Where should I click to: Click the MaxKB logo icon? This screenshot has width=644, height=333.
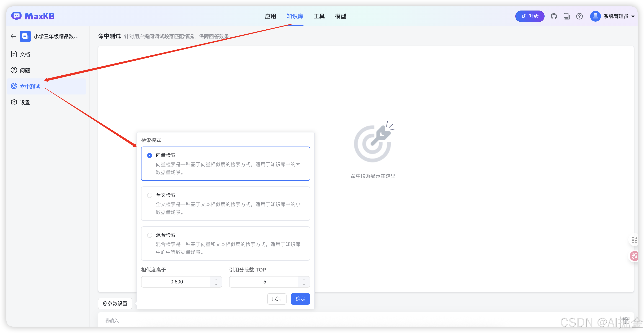point(16,16)
